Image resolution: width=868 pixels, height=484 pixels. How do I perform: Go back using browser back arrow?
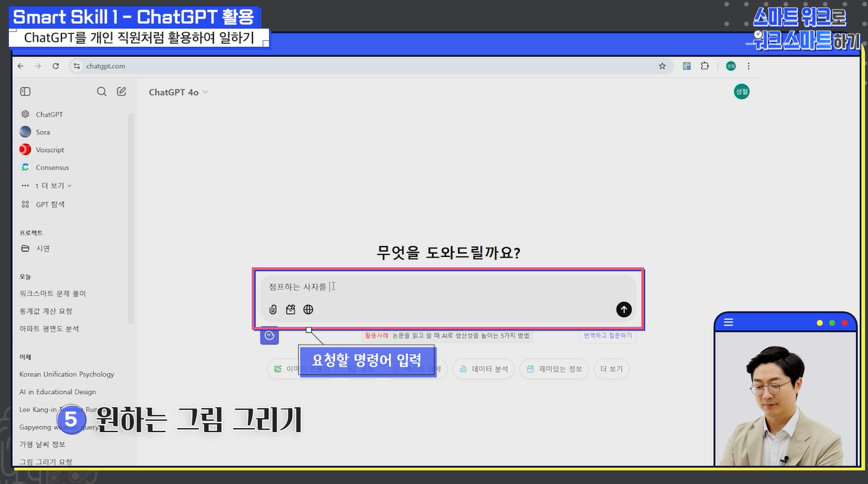click(20, 66)
